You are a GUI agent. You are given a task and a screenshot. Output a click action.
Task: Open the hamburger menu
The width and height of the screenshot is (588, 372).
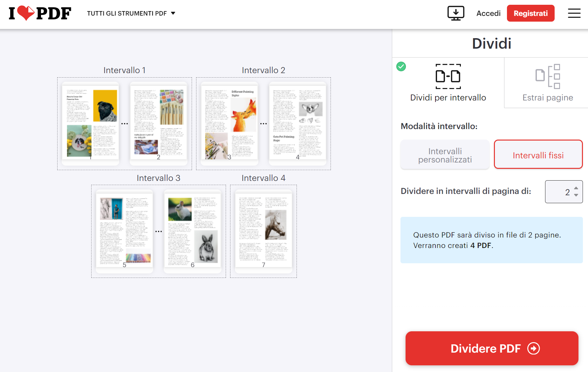(574, 13)
